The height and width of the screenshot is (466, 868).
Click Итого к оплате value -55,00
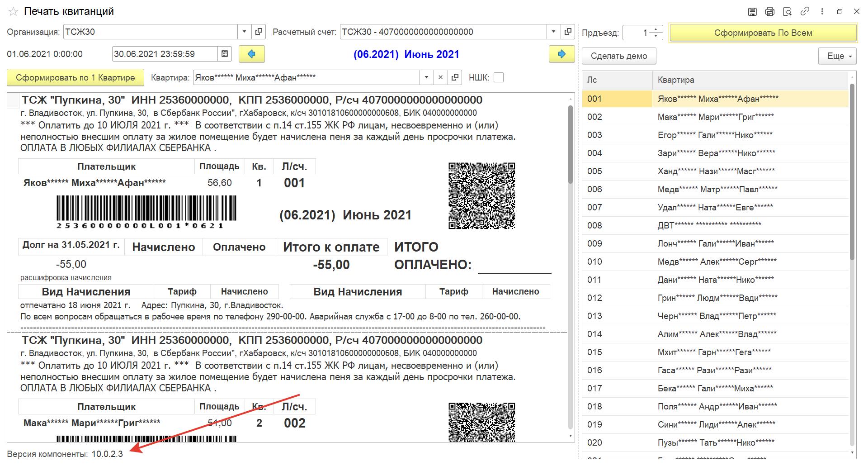click(331, 265)
